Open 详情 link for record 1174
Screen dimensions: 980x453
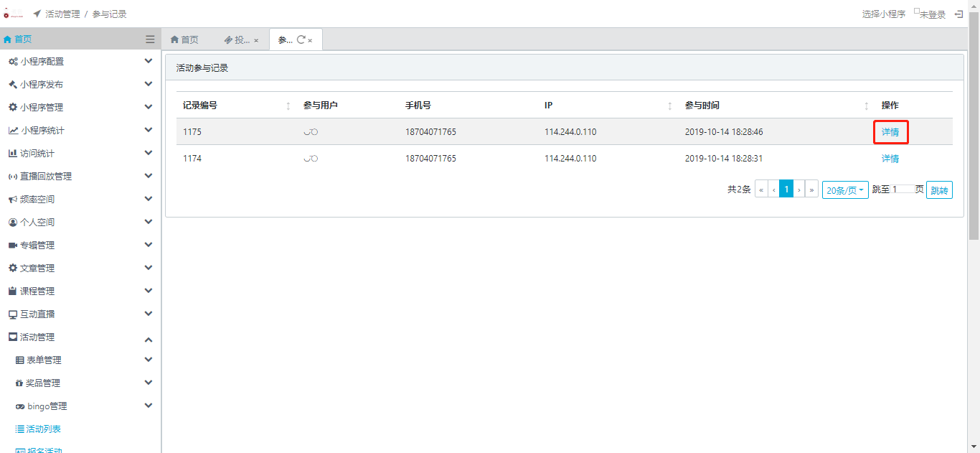pyautogui.click(x=890, y=159)
